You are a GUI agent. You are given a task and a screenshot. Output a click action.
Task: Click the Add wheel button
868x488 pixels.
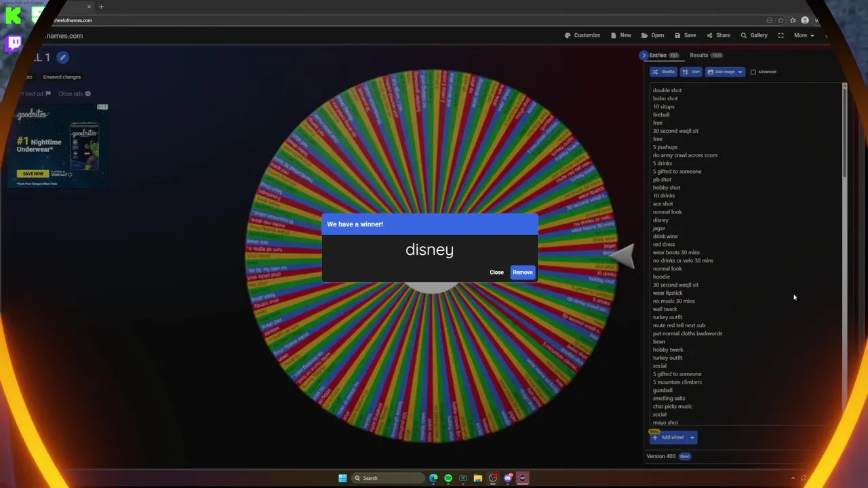point(668,438)
